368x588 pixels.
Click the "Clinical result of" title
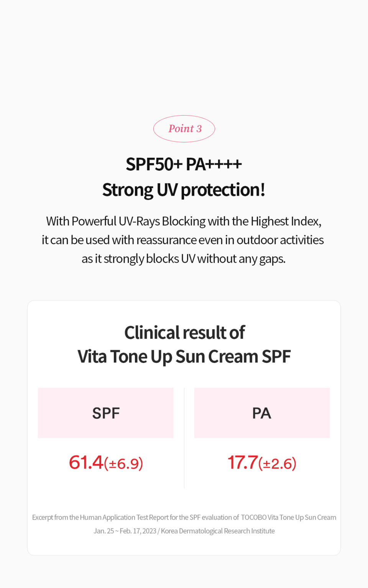tap(184, 333)
